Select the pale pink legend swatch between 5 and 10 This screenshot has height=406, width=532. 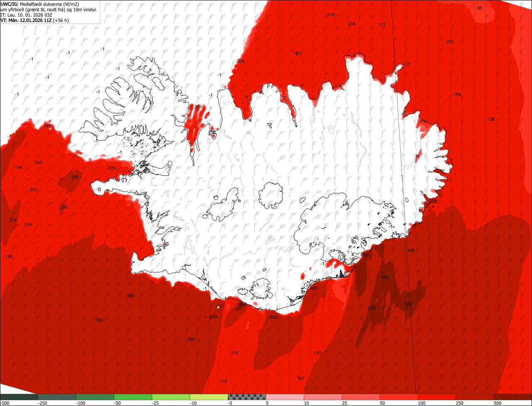285,397
